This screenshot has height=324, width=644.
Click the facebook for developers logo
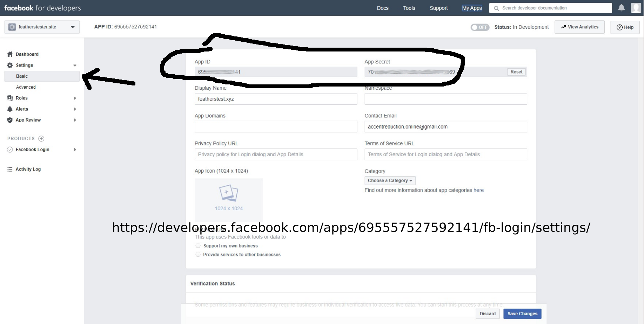click(42, 8)
